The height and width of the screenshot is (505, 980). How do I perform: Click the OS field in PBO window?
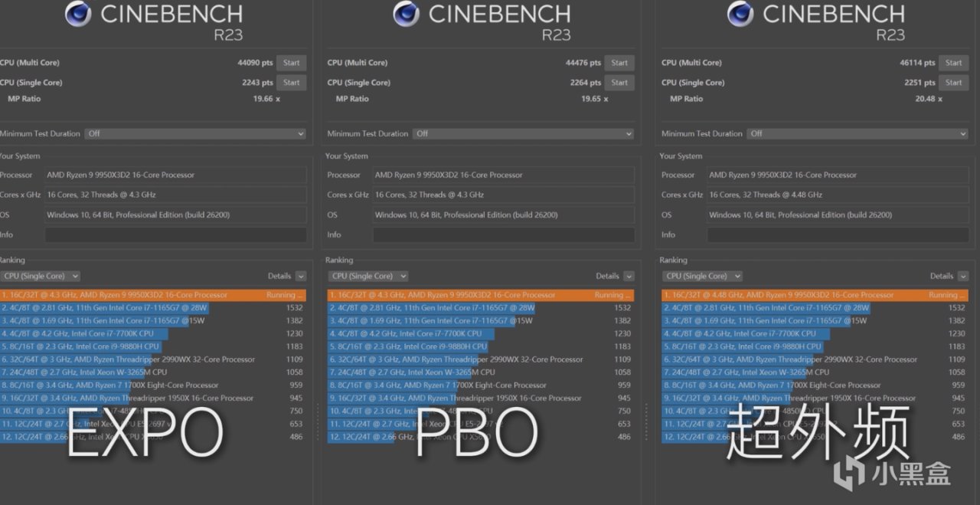pos(503,215)
